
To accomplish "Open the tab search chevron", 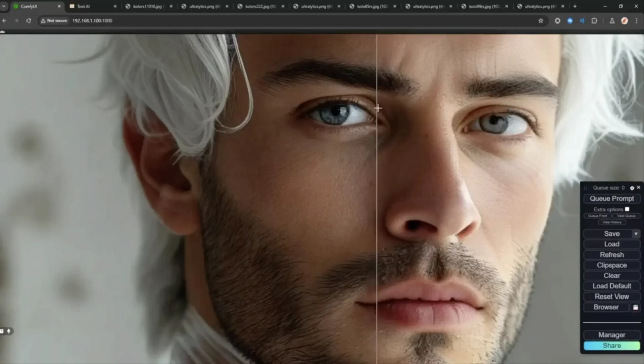I will coord(4,6).
